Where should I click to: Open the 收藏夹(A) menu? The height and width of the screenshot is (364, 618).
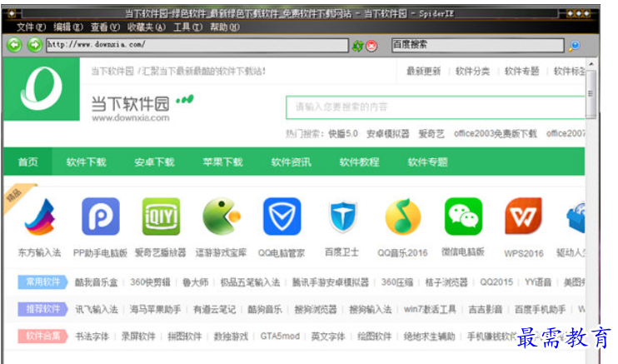147,27
